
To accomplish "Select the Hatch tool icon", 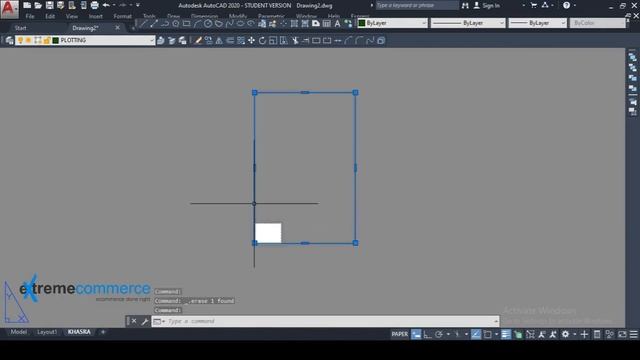I will click(x=294, y=24).
